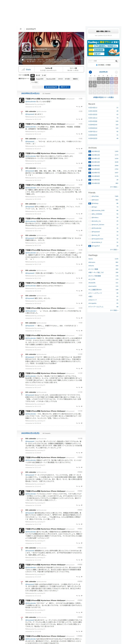Open archive month 2024年09月
The image size is (138, 644).
[x=95, y=166]
